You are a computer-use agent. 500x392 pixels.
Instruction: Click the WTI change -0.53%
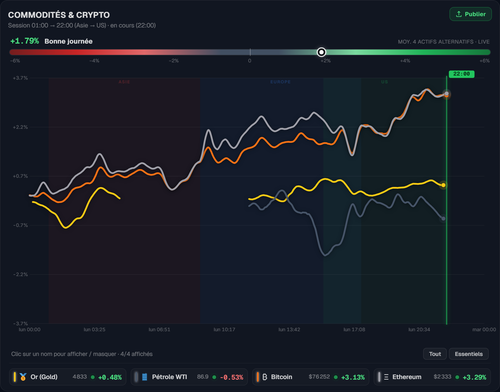(231, 377)
